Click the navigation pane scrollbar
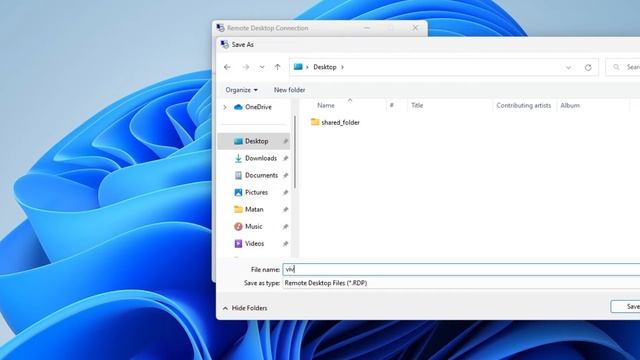Viewport: 640px width, 360px height. click(x=295, y=152)
